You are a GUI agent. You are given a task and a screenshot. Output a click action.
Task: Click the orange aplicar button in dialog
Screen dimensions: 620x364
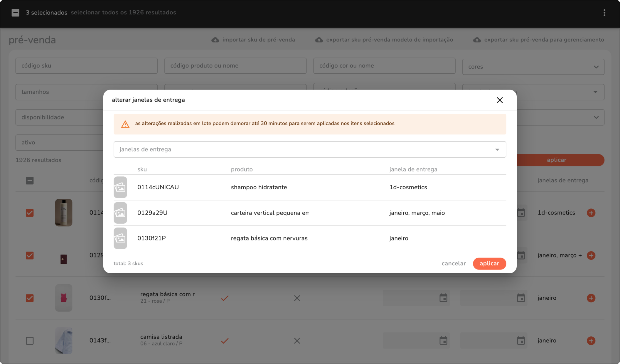489,264
